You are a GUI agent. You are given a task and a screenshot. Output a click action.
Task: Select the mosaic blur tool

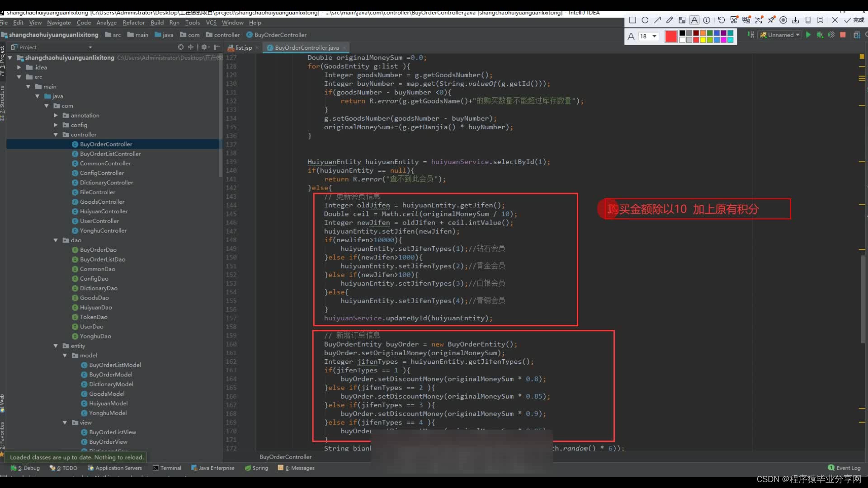[x=682, y=20]
